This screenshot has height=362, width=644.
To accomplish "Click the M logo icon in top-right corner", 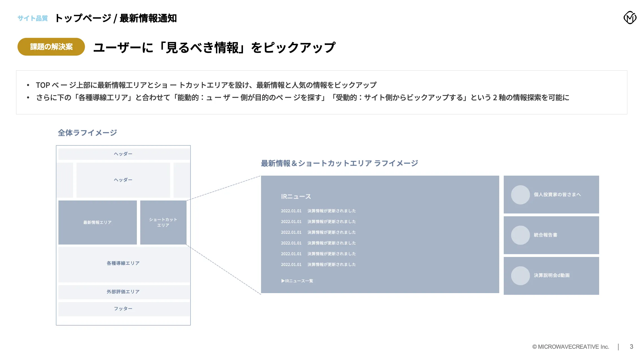I will (x=630, y=18).
